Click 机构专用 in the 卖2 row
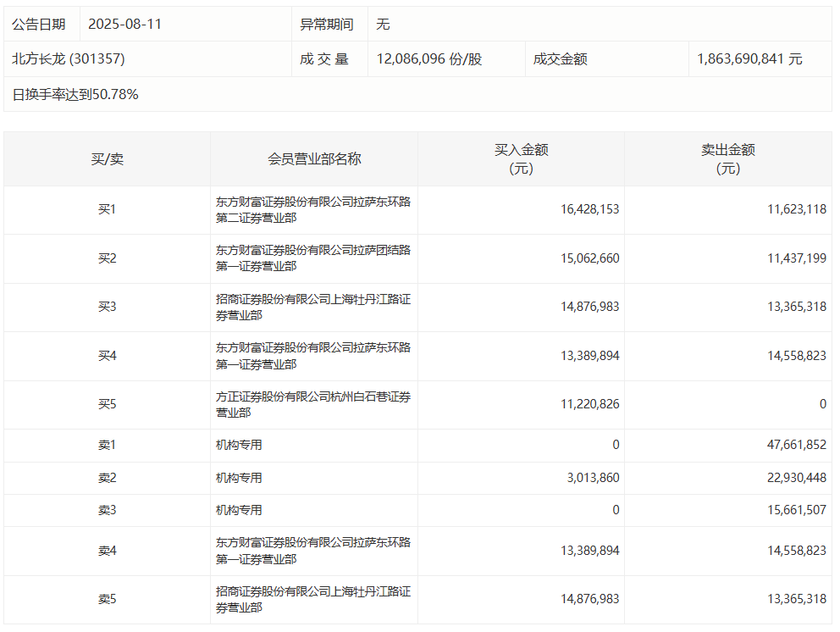 point(239,478)
